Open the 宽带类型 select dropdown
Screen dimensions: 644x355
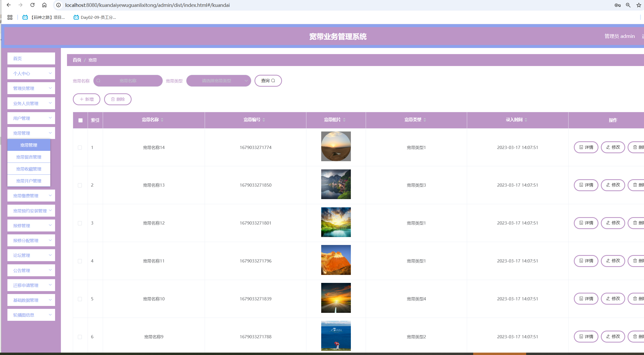[x=219, y=81]
